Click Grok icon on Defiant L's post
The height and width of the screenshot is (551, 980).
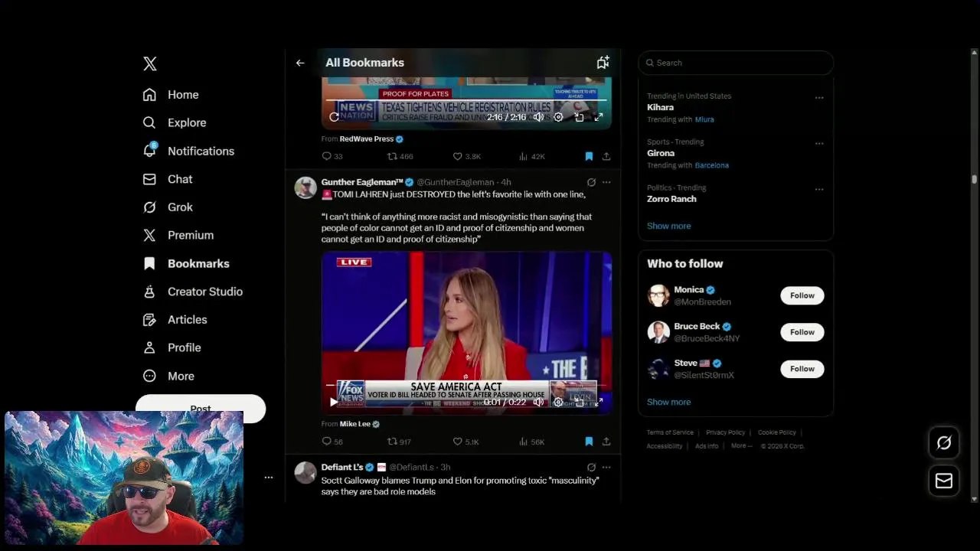pyautogui.click(x=591, y=467)
